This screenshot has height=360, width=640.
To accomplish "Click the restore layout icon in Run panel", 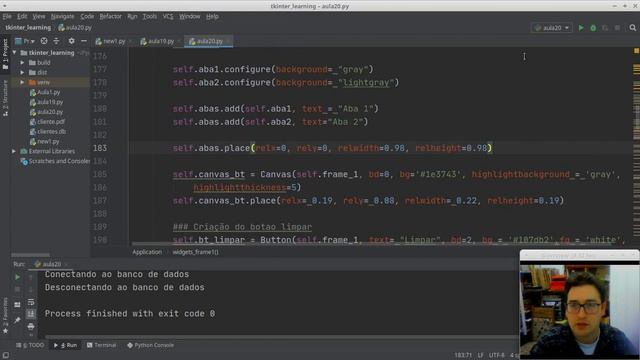I will click(17, 304).
